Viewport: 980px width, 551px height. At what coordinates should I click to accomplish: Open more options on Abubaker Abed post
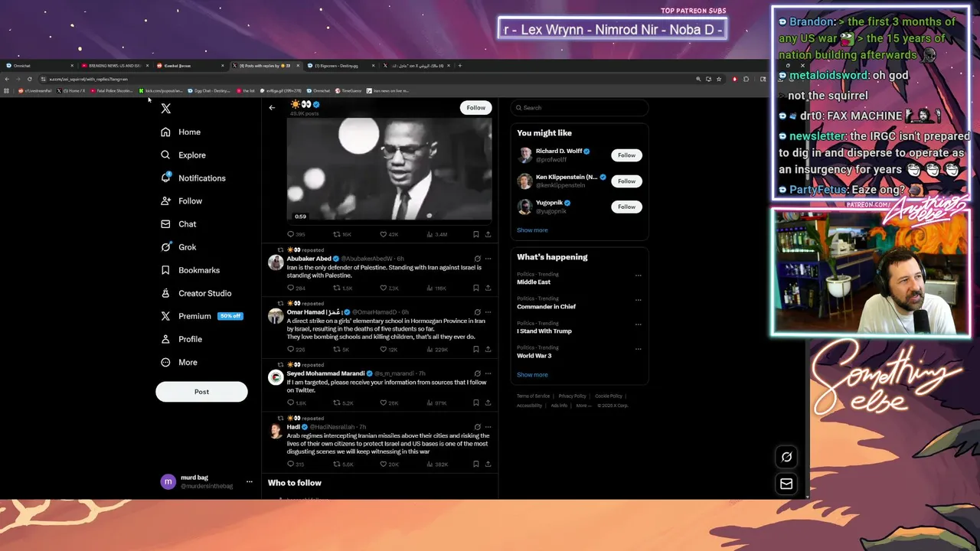tap(488, 259)
